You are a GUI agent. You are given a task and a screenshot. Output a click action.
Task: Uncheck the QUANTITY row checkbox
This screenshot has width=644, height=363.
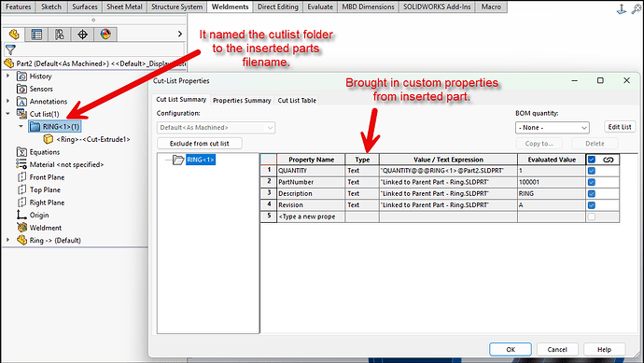tap(592, 171)
